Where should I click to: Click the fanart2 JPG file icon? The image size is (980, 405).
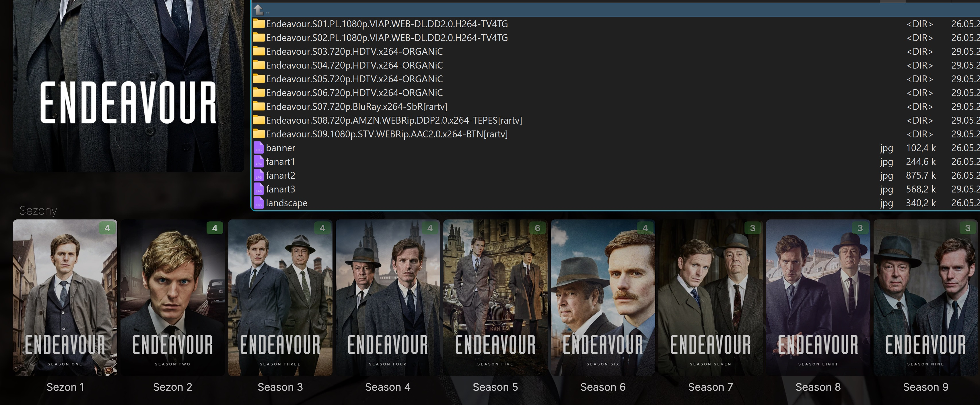coord(259,175)
